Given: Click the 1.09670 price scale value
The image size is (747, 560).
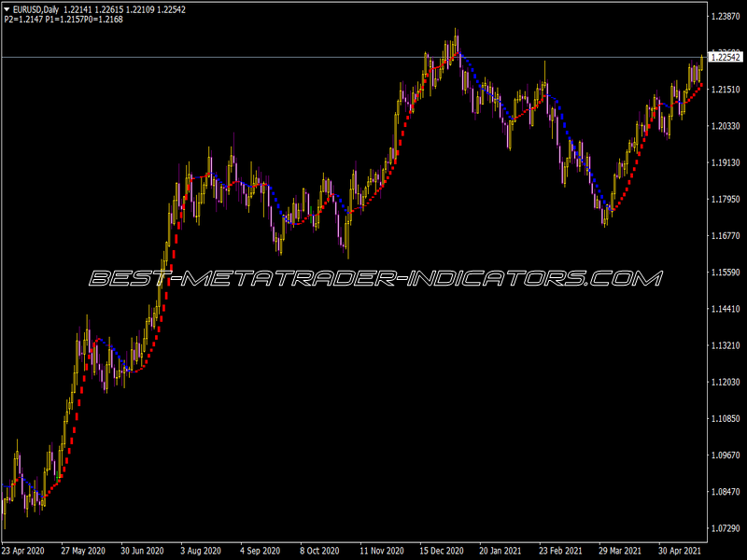Looking at the screenshot, I should [726, 455].
